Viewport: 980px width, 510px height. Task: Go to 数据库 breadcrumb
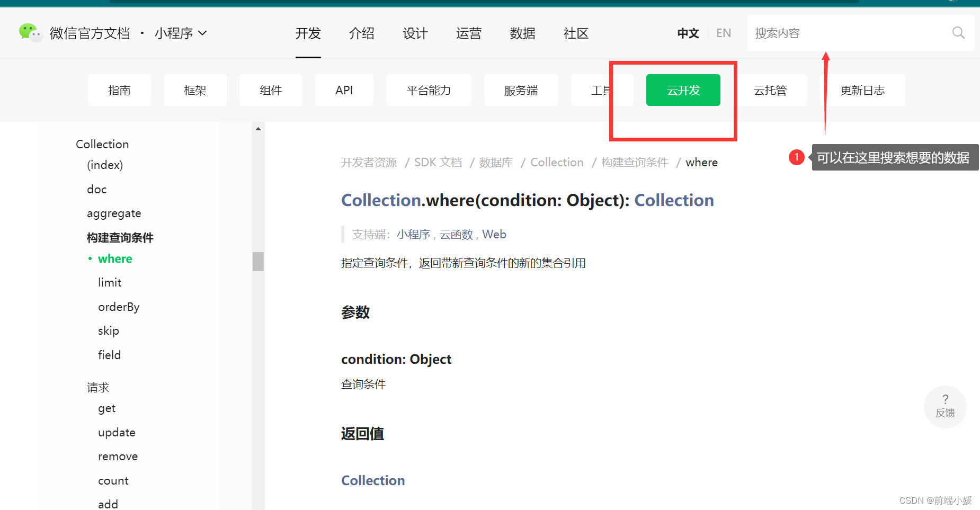[496, 162]
